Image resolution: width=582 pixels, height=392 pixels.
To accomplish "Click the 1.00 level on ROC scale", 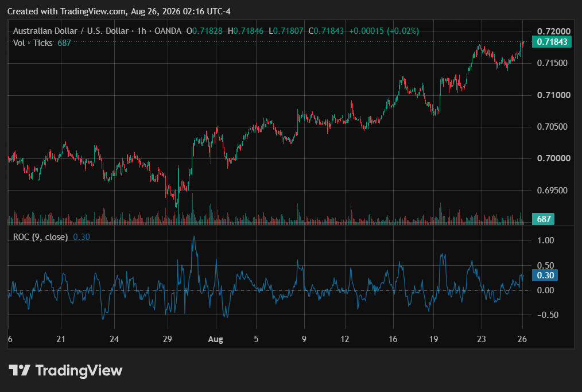I will pos(545,240).
